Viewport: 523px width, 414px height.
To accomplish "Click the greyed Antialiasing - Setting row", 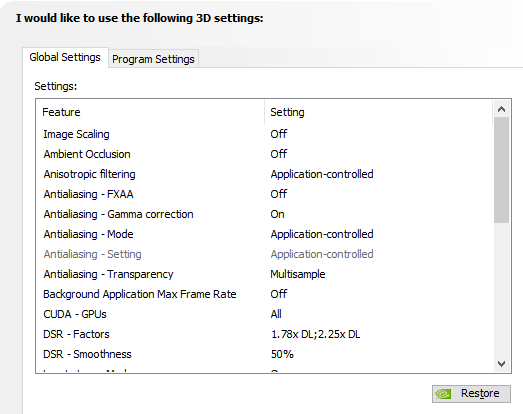I will 265,254.
